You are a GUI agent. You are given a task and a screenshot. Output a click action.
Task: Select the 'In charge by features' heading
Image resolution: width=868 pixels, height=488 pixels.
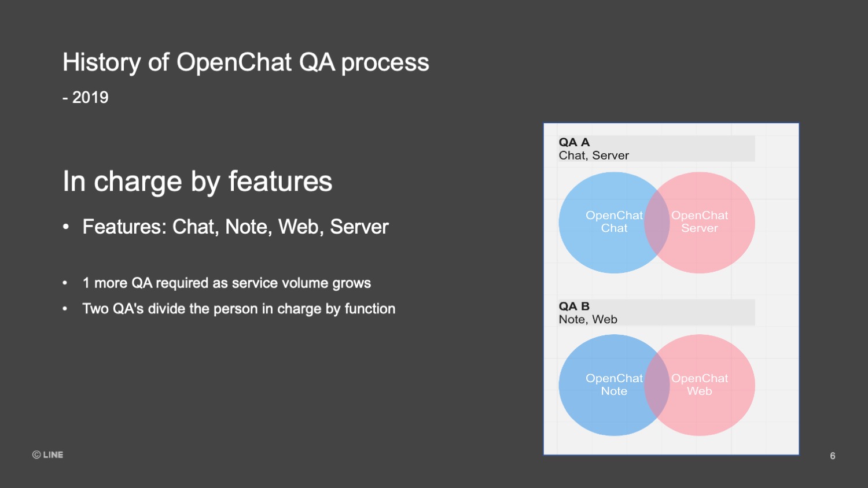197,182
